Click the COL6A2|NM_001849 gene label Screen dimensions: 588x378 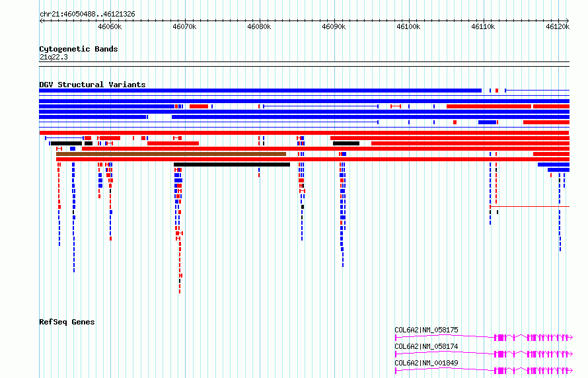click(x=426, y=363)
